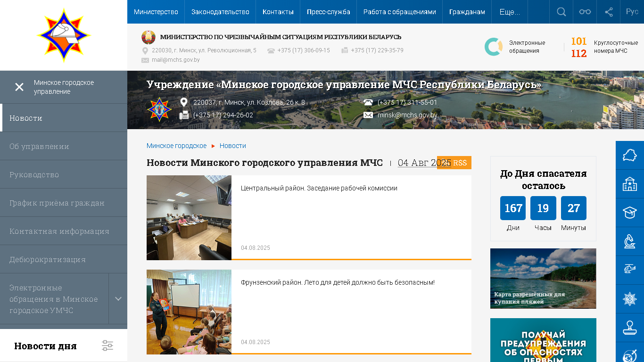The image size is (644, 362).
Task: Click the envelope icon beside minsk@mchs.gov.by
Action: pyautogui.click(x=368, y=115)
